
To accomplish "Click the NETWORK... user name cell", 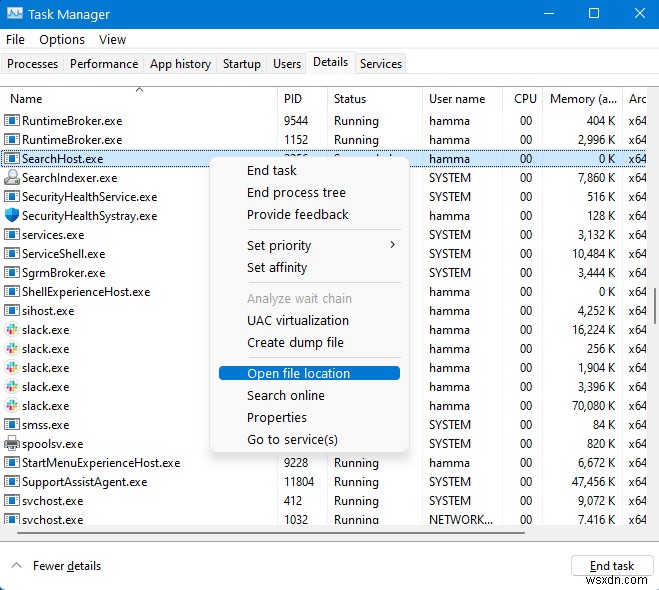I will point(461,519).
